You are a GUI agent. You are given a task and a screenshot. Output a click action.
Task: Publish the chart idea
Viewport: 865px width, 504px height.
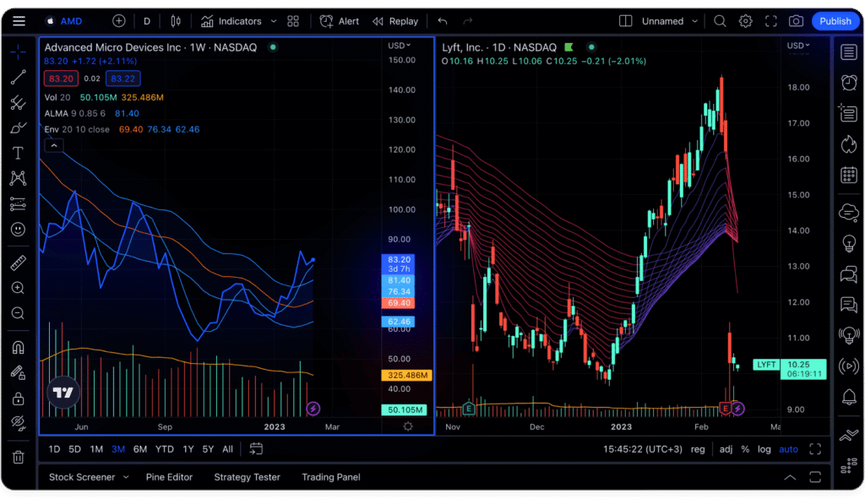point(835,21)
